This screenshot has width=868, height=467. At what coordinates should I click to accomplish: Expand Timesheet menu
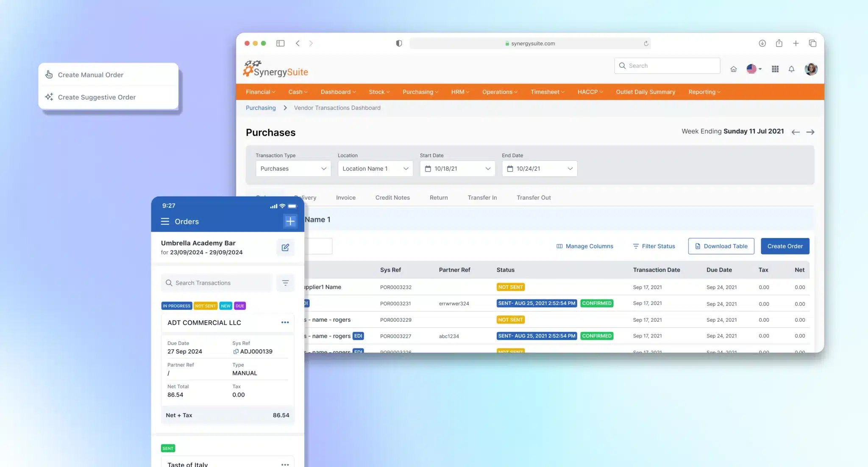[547, 92]
